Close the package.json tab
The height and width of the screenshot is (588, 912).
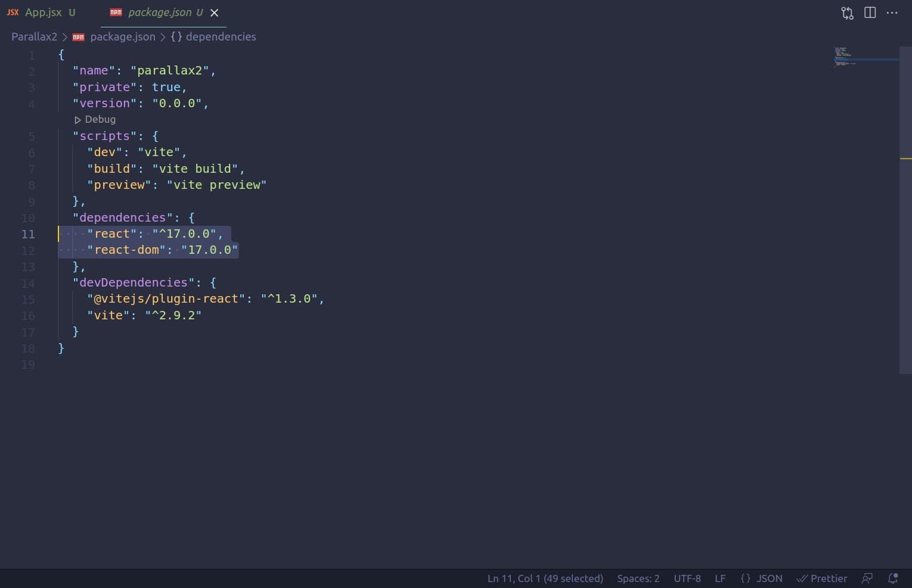coord(215,13)
